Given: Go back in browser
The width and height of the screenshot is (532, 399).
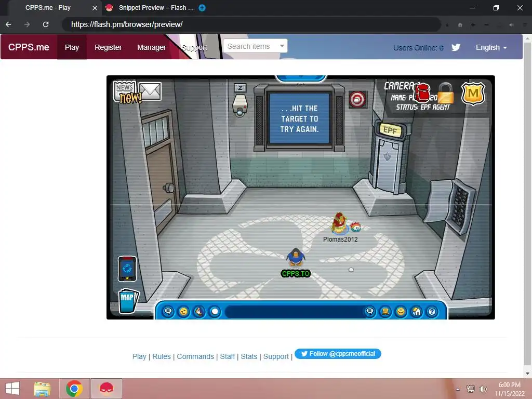Looking at the screenshot, I should click(8, 24).
